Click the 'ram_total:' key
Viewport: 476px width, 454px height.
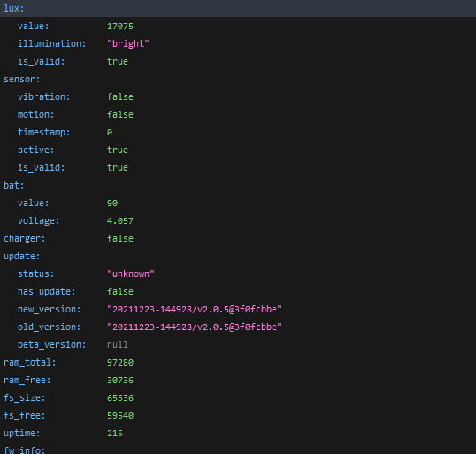point(29,363)
